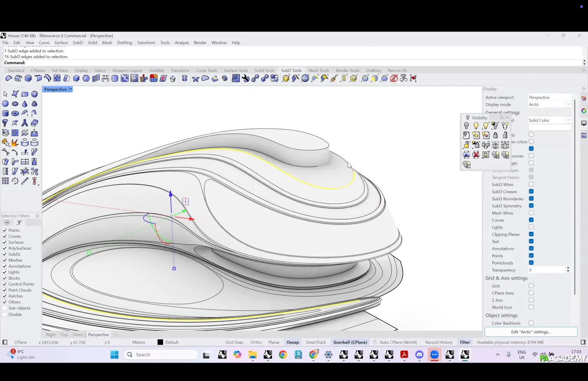
Task: Click the Lock Objects padlock icon
Action: pos(495,135)
